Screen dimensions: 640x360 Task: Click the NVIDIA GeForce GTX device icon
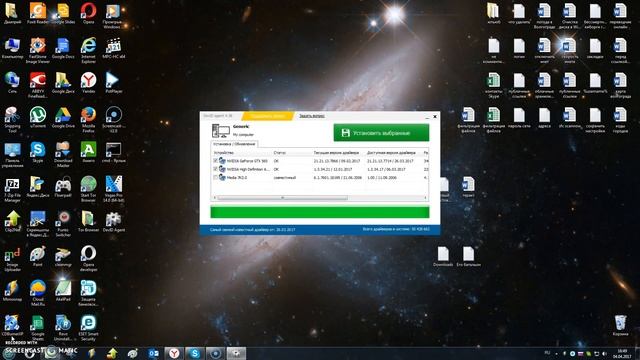point(222,161)
